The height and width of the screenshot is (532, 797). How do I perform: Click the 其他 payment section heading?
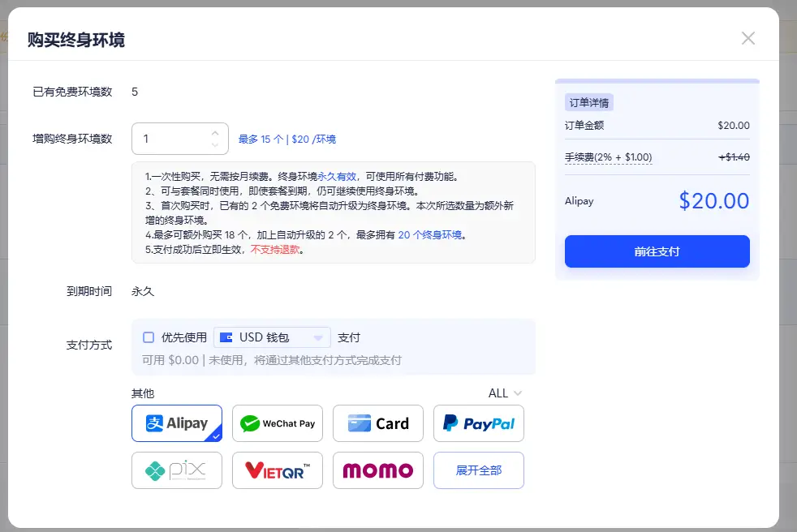tap(143, 393)
